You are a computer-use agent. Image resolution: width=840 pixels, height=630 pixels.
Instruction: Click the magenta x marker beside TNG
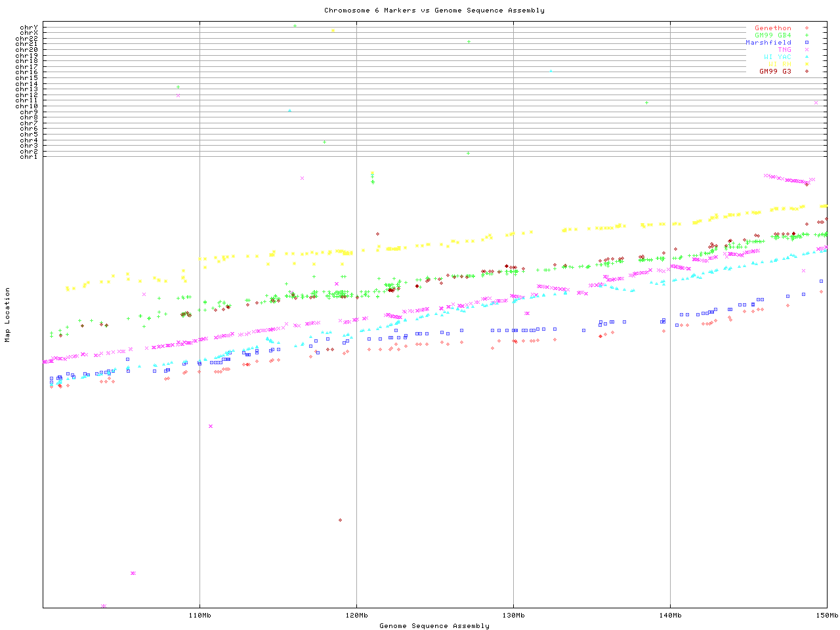[x=807, y=50]
